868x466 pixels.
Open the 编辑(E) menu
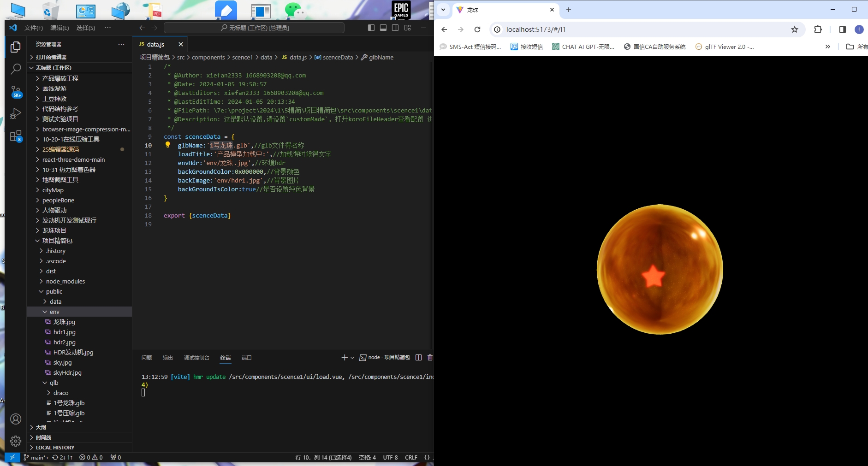(59, 28)
